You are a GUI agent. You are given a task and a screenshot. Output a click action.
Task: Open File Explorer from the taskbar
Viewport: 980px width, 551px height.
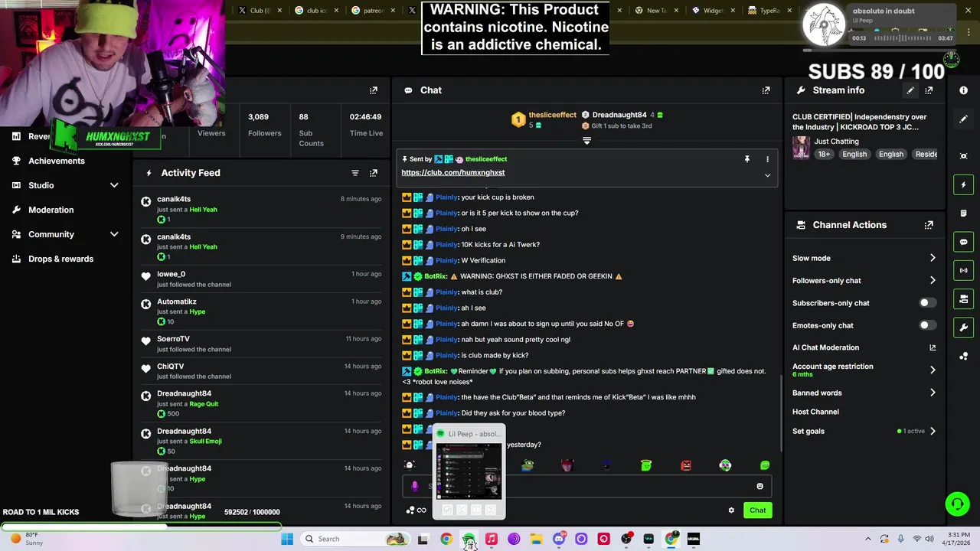(x=537, y=539)
